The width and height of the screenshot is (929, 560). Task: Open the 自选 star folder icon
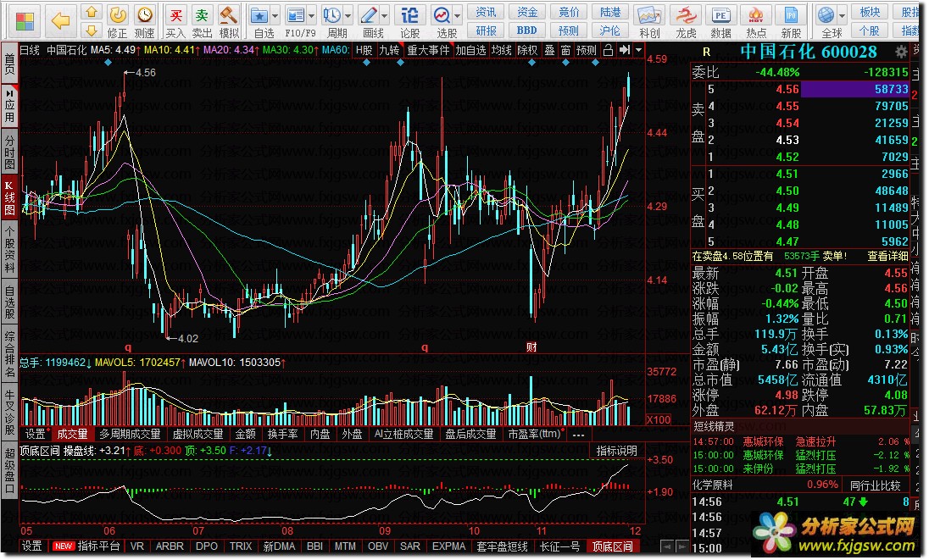[x=259, y=14]
